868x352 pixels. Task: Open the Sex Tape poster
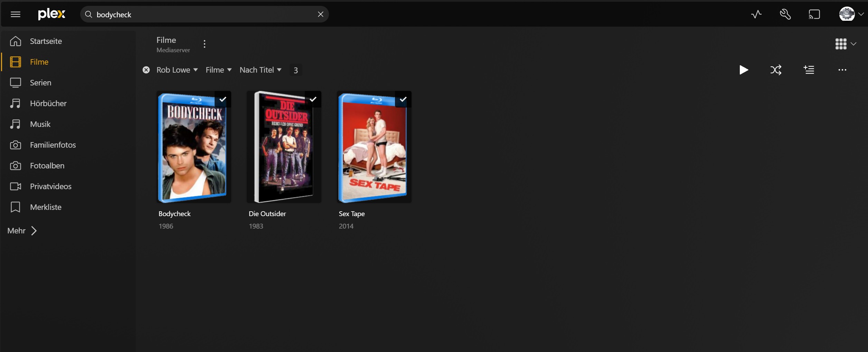point(374,147)
